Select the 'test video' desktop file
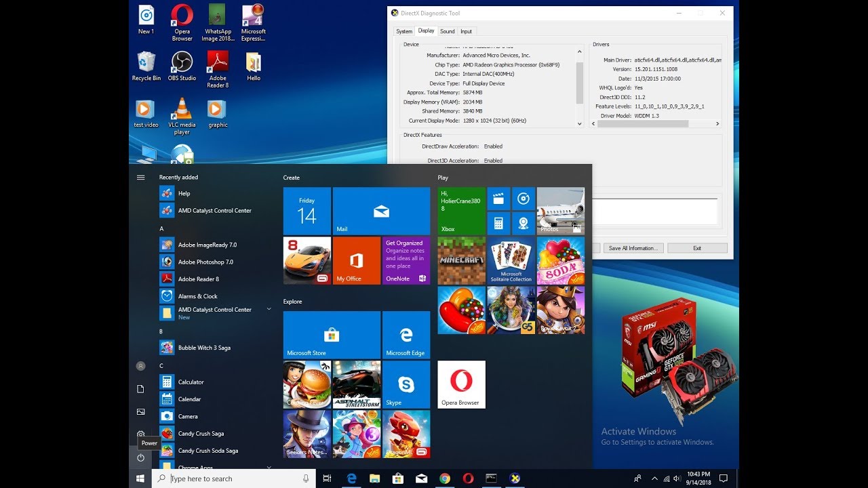 (x=146, y=113)
